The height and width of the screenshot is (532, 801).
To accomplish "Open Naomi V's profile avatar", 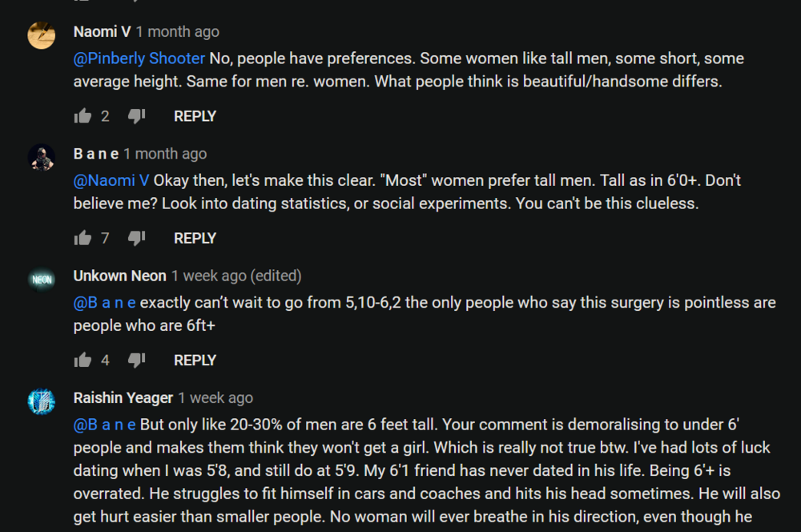I will (x=42, y=35).
